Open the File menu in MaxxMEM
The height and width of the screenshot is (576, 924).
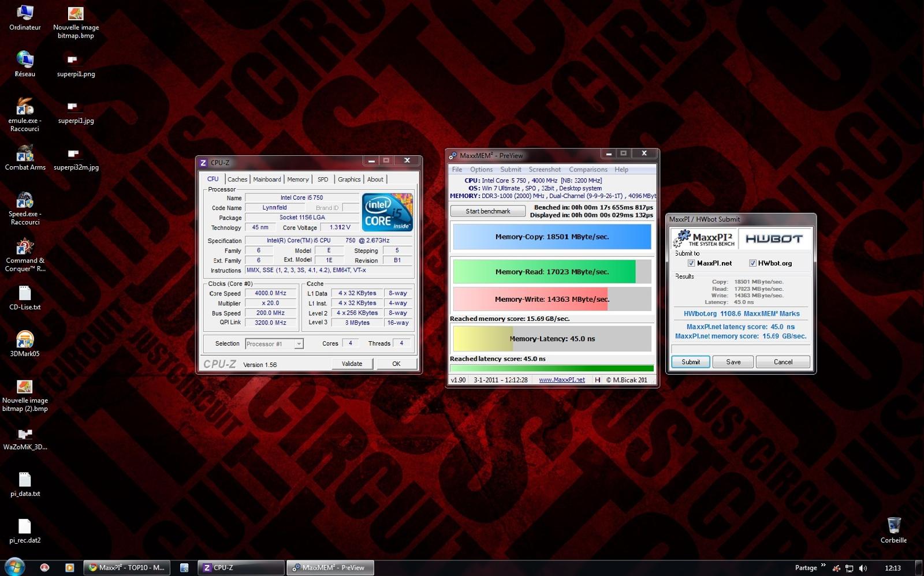(x=457, y=170)
